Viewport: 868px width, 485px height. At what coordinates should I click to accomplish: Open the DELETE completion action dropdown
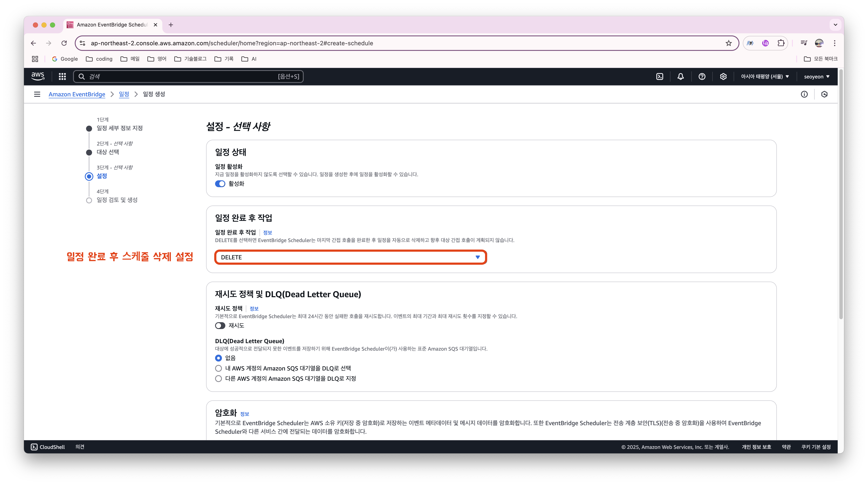(x=350, y=257)
